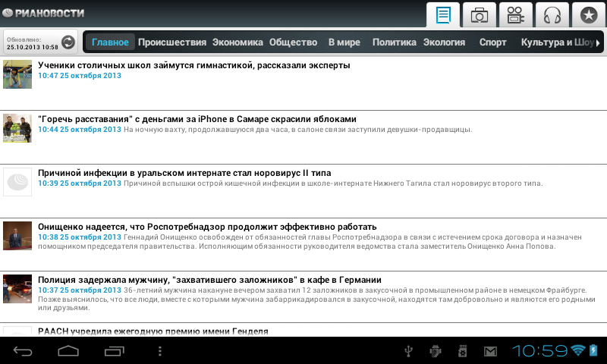
Task: Refresh the news feed
Action: click(x=68, y=42)
